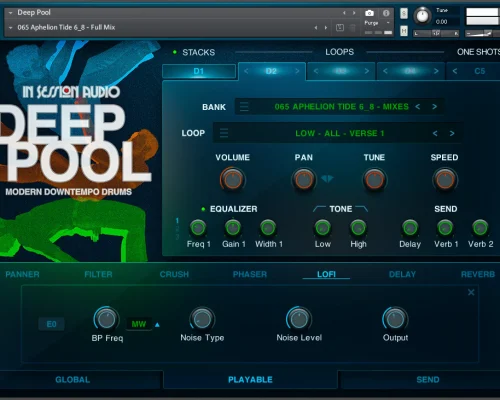500x400 pixels.
Task: Click right arrow on D2 tab
Action: pos(297,71)
